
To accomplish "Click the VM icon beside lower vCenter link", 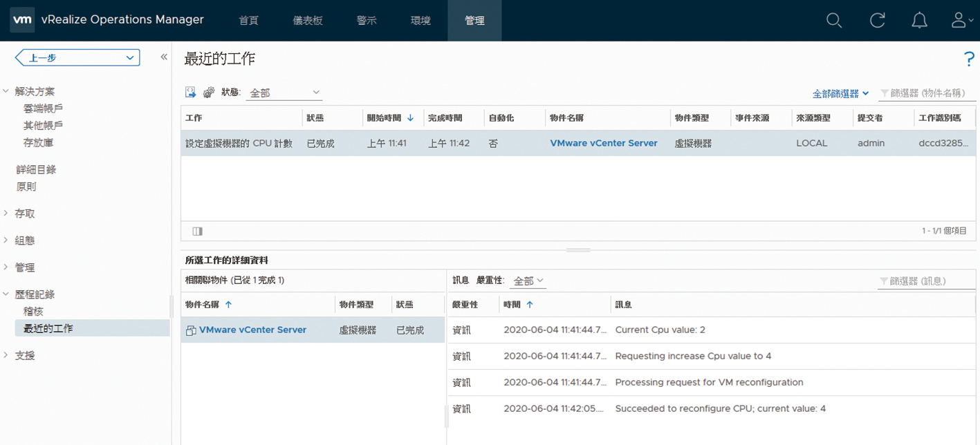I will (191, 331).
